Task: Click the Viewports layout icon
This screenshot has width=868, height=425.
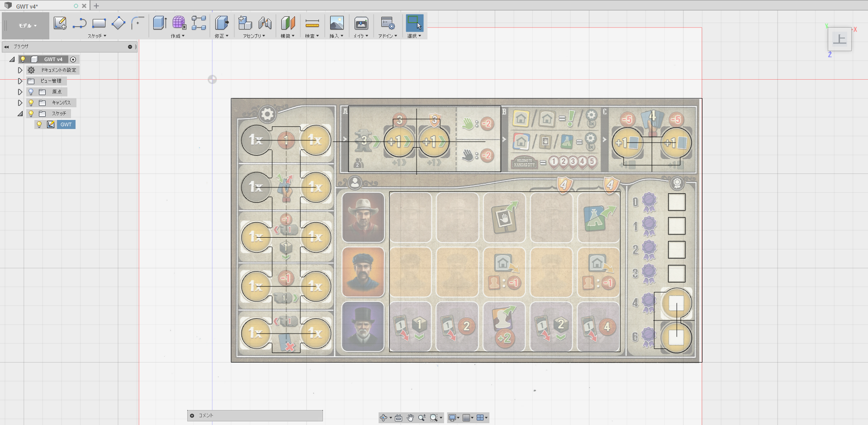Action: 480,418
